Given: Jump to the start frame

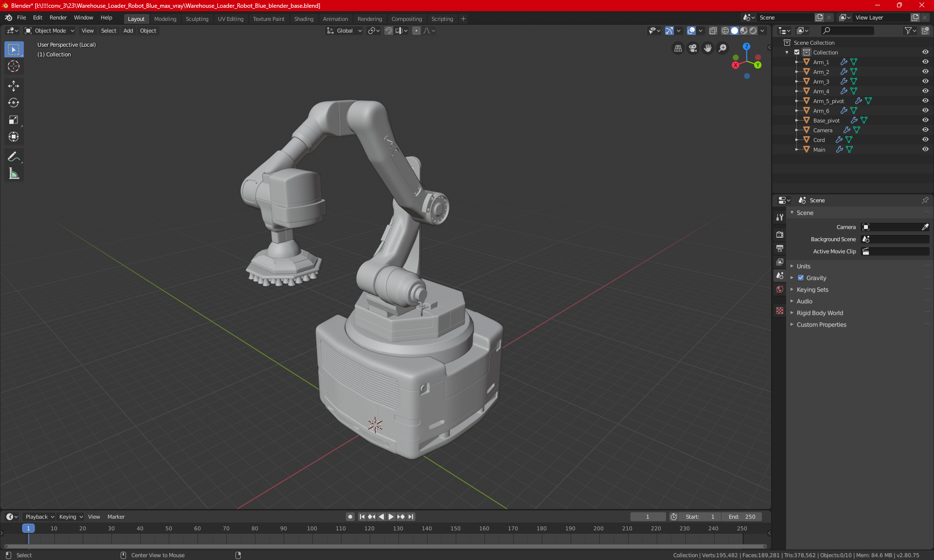Looking at the screenshot, I should click(x=362, y=517).
